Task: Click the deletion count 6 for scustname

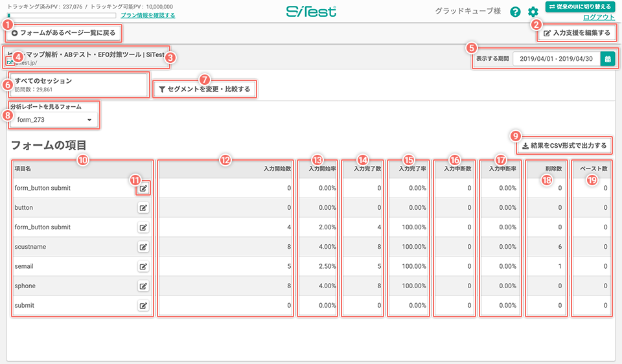Action: tap(560, 247)
